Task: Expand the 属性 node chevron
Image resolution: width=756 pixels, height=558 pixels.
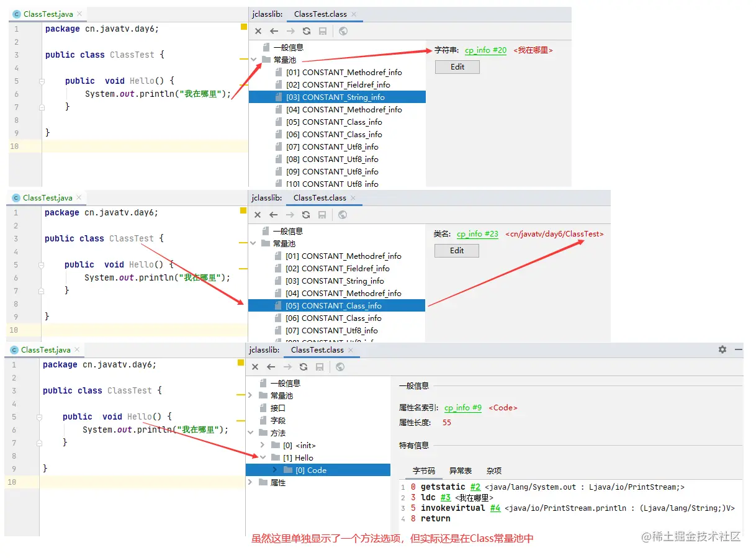Action: click(251, 482)
